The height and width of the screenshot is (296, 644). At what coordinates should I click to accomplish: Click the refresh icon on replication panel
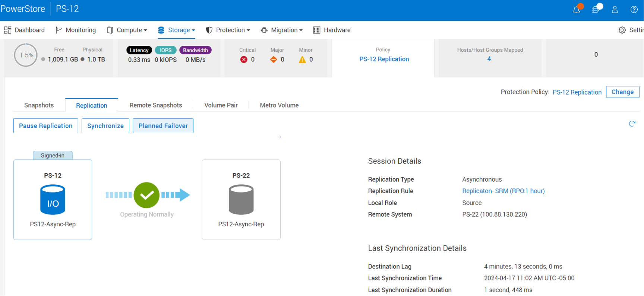click(632, 124)
